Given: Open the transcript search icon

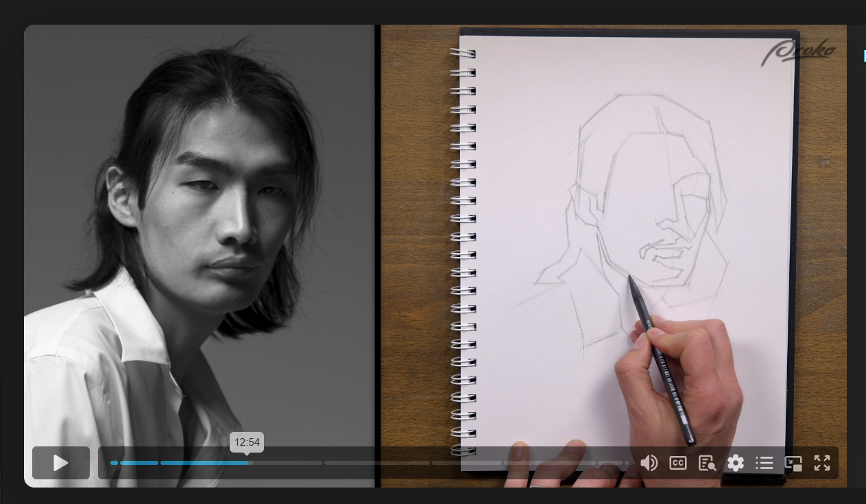Looking at the screenshot, I should tap(707, 464).
